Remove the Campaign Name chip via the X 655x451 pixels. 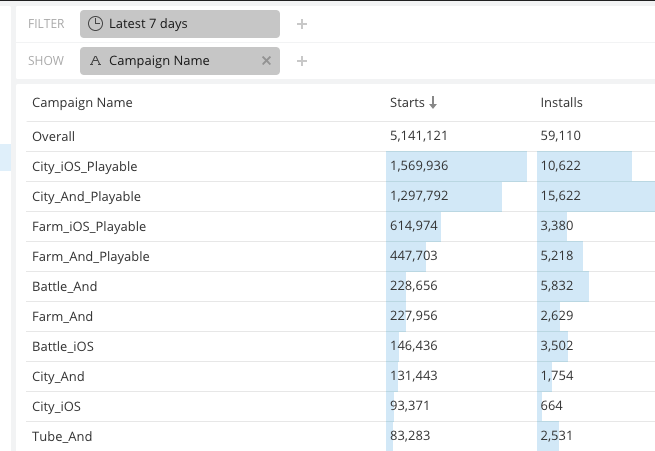(x=267, y=61)
